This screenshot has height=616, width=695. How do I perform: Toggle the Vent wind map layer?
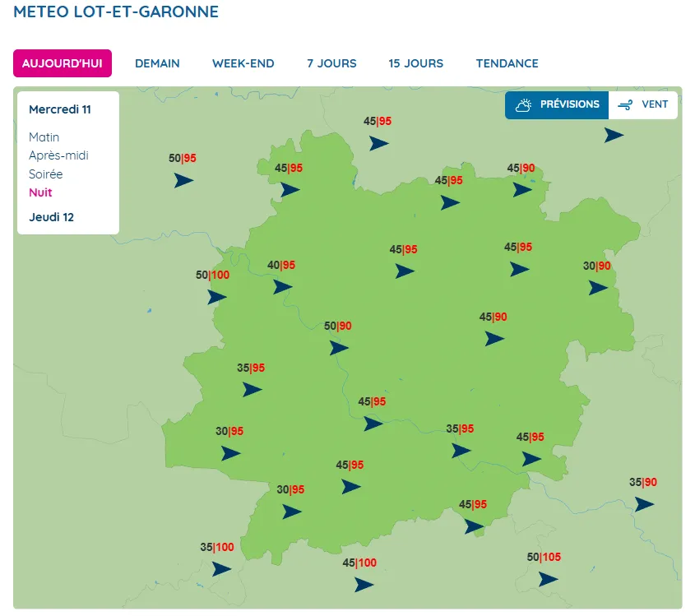point(643,105)
